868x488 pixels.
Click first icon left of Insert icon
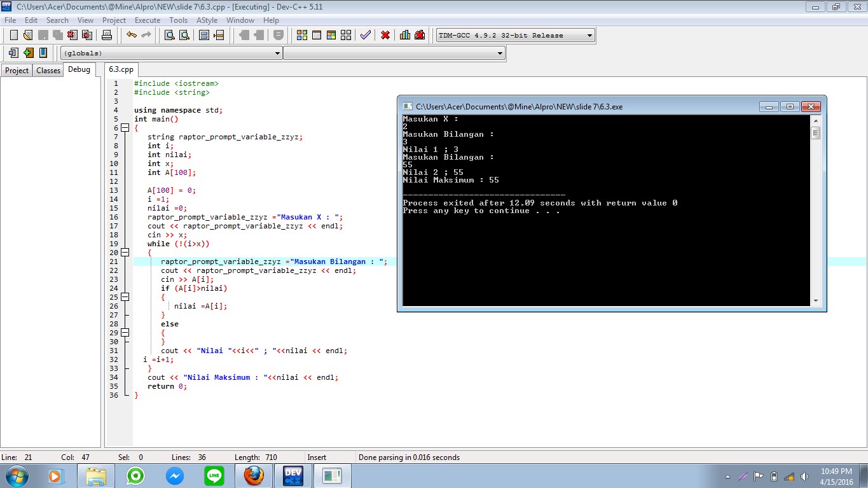[13, 53]
